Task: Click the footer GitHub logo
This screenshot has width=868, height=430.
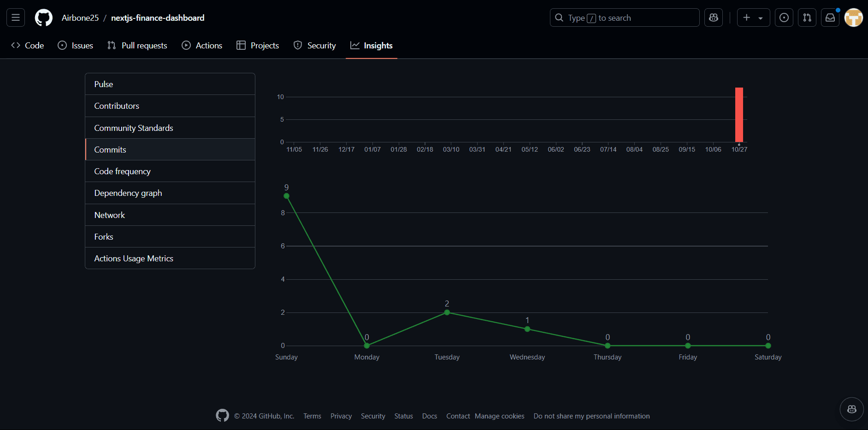Action: (x=222, y=416)
